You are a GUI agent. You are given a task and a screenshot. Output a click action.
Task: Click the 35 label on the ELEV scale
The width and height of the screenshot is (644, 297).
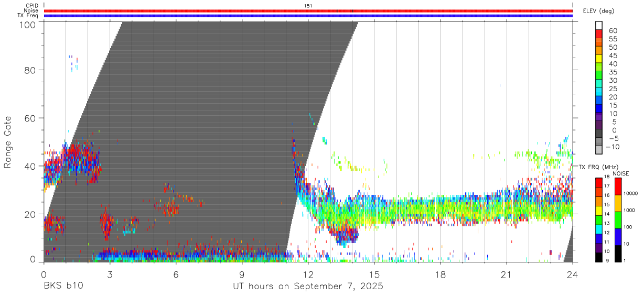pyautogui.click(x=613, y=72)
